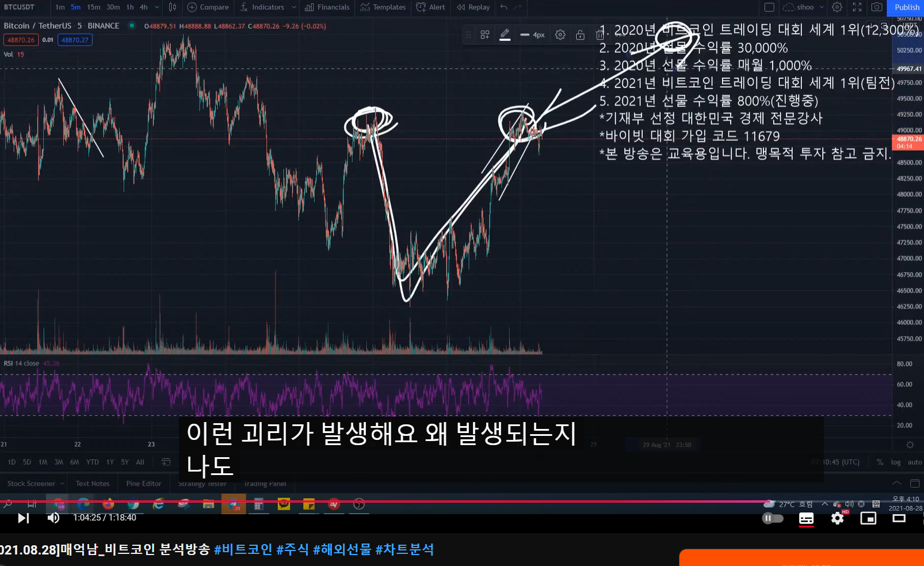Viewport: 924px width, 566px height.
Task: Open chart settings gear in top bar
Action: tap(837, 7)
